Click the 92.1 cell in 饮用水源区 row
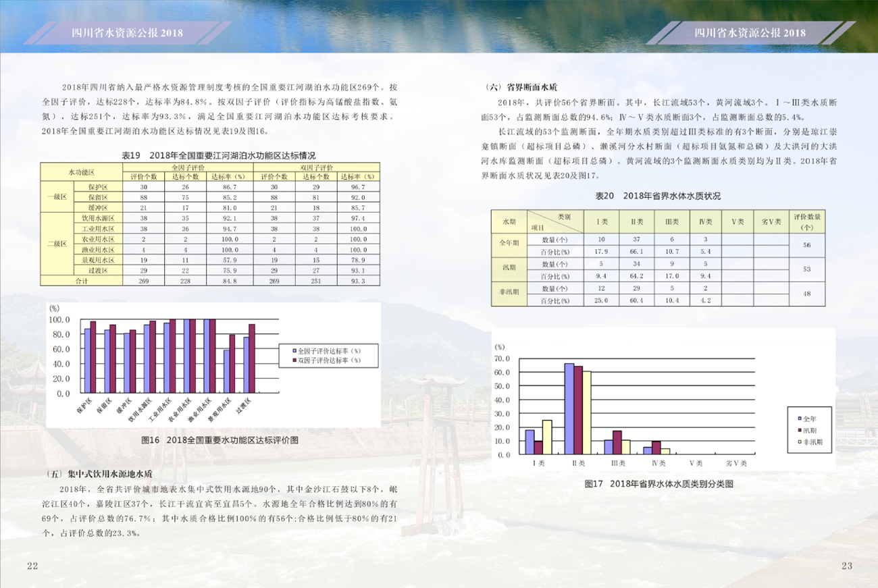878x588 pixels. click(230, 218)
